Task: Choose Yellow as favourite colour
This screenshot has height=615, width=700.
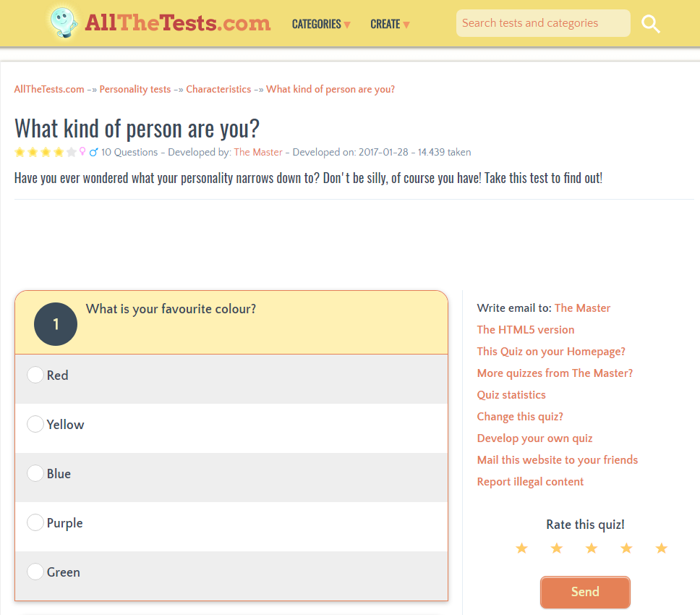Action: tap(35, 424)
